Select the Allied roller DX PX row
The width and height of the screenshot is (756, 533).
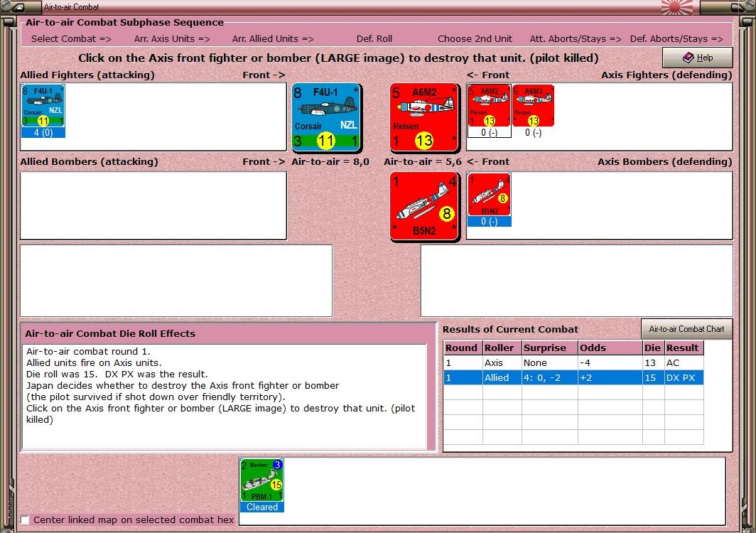(x=573, y=377)
